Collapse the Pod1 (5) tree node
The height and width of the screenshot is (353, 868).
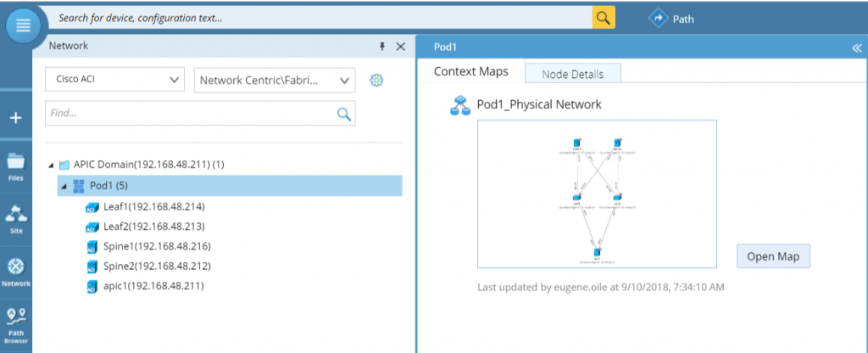64,186
